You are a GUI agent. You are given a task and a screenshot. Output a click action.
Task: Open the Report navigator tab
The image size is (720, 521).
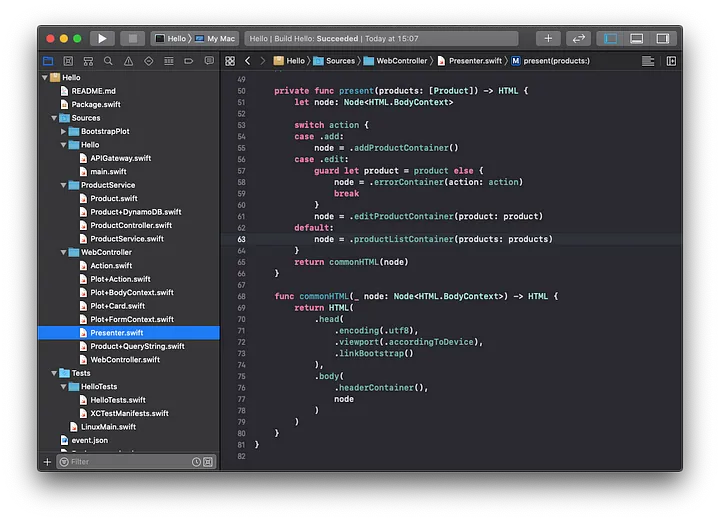pyautogui.click(x=209, y=61)
